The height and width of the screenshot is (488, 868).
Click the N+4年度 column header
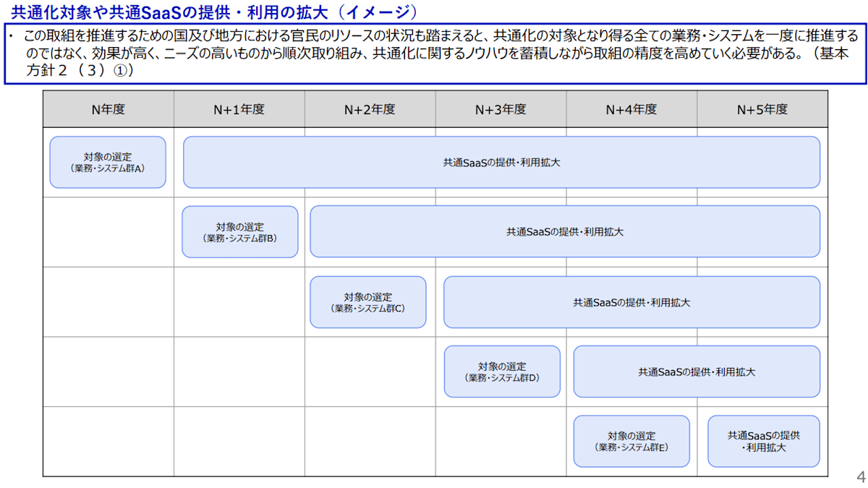click(631, 109)
